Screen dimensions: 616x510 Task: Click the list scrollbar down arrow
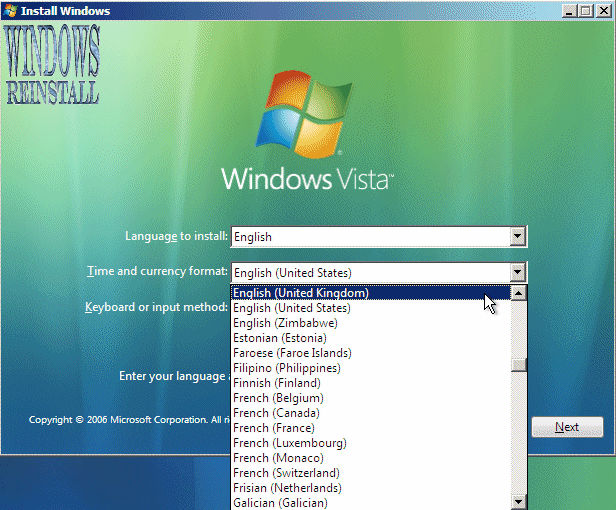click(518, 502)
